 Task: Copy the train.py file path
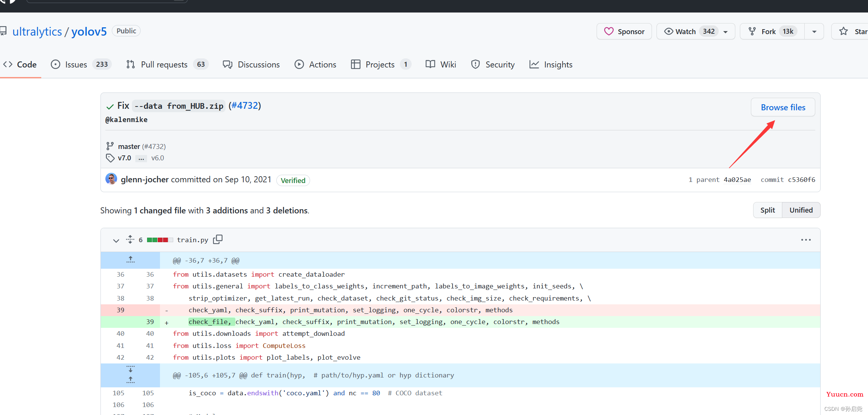coord(218,240)
